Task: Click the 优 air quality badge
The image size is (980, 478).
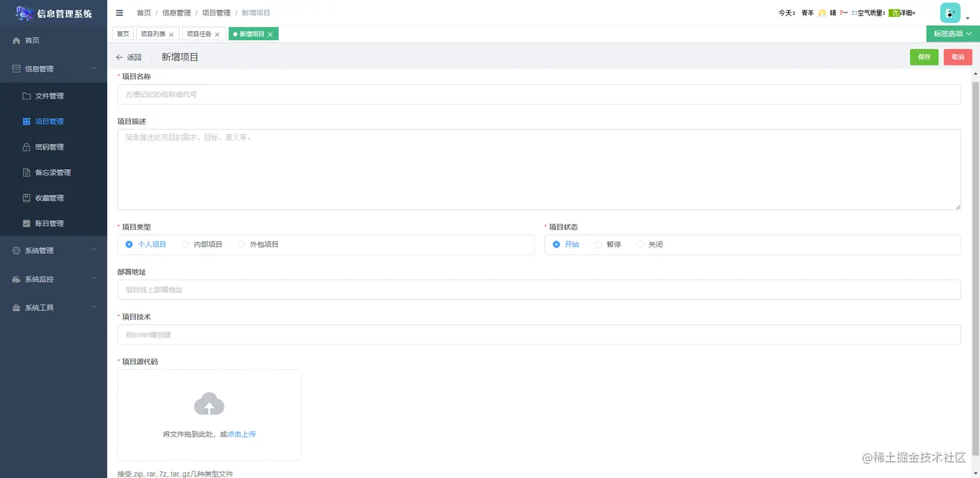Action: click(894, 13)
